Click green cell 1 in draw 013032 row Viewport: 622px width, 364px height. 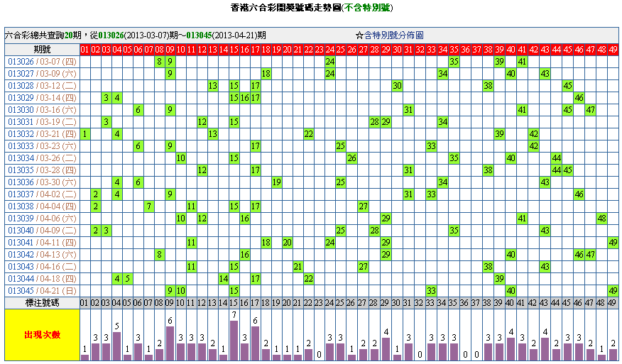pos(84,134)
